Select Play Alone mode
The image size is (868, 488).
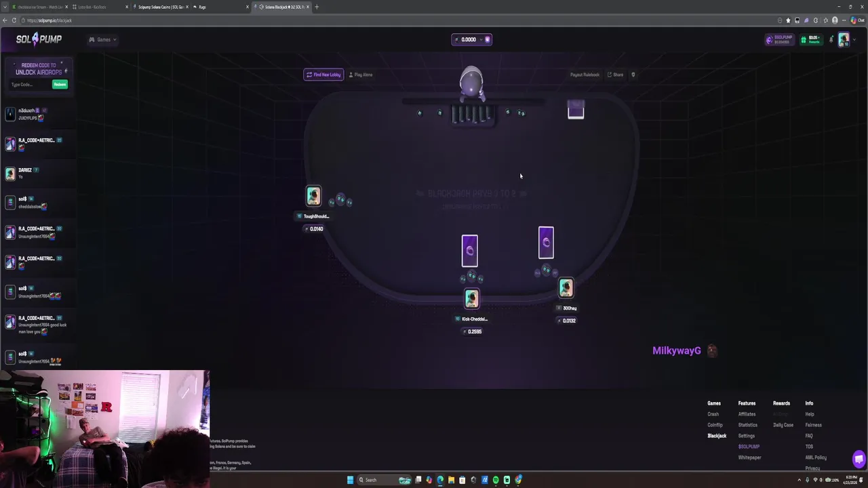pos(361,75)
